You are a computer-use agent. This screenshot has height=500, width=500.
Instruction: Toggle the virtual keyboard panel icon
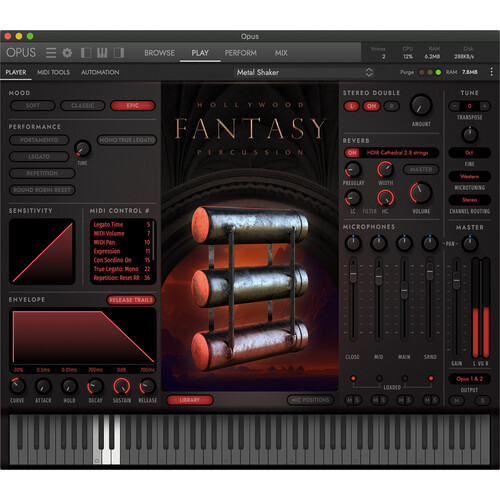(102, 53)
